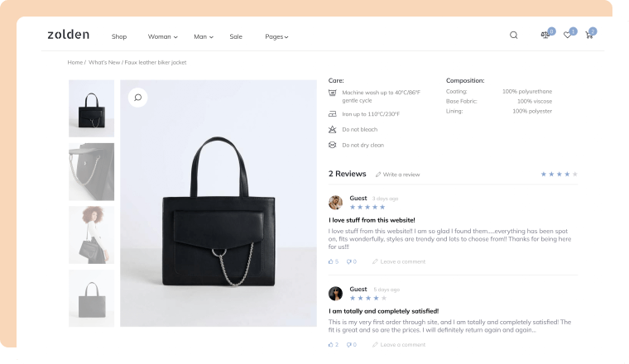This screenshot has width=629, height=364.
Task: Click the image zoom magnifier button
Action: (x=137, y=98)
